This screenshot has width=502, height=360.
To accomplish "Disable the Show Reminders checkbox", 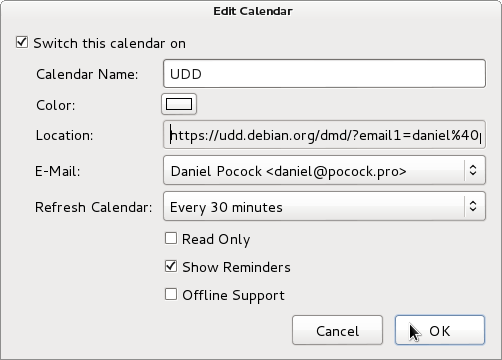I will click(171, 266).
